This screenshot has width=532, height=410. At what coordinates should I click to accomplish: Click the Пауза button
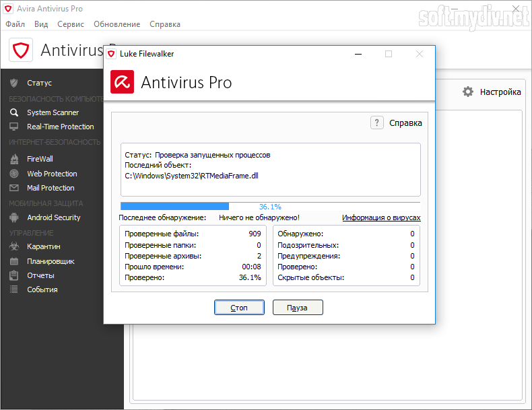click(298, 307)
